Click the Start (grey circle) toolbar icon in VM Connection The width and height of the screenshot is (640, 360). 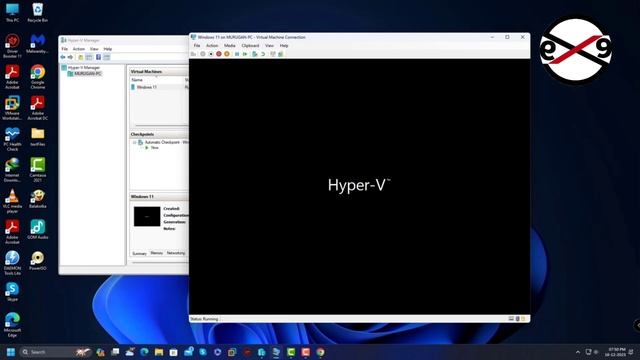click(202, 54)
